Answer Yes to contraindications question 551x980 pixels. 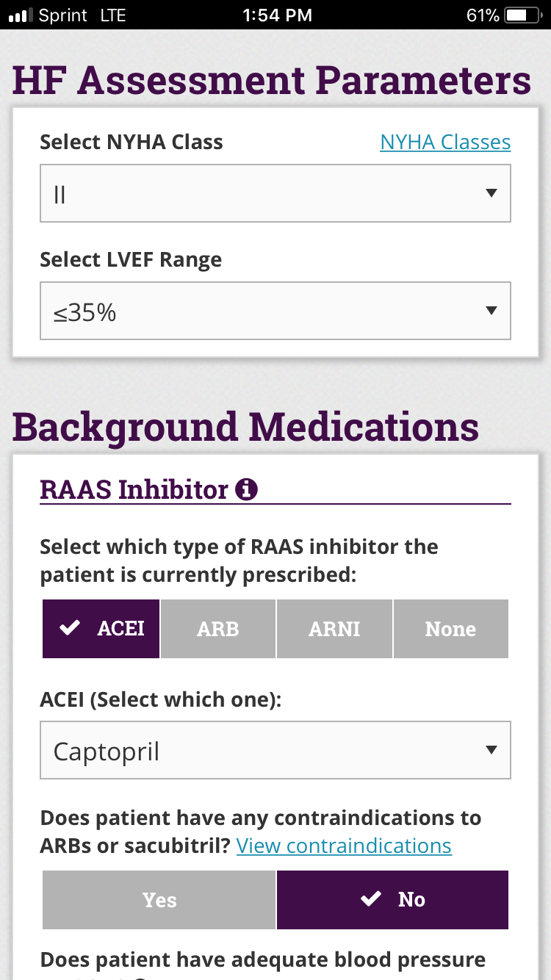tap(159, 900)
